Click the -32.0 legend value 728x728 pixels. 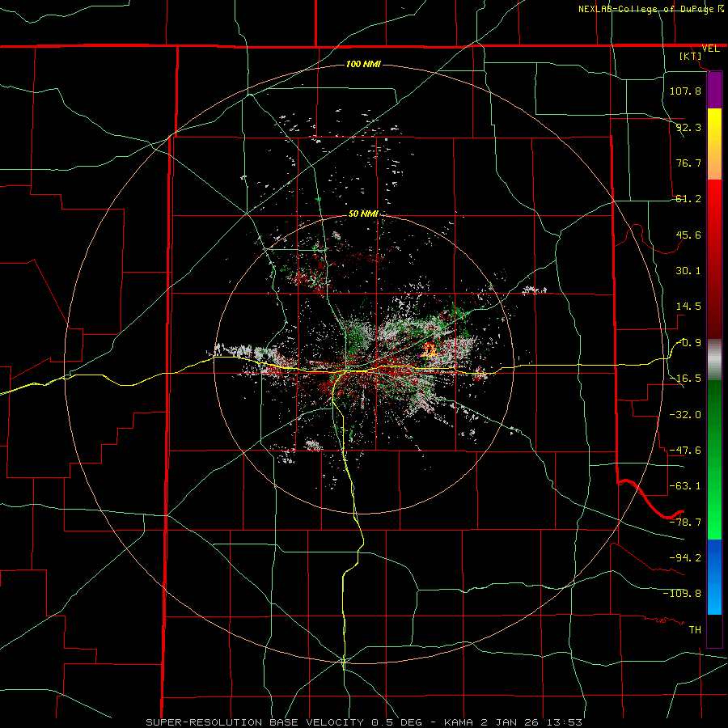coord(685,414)
